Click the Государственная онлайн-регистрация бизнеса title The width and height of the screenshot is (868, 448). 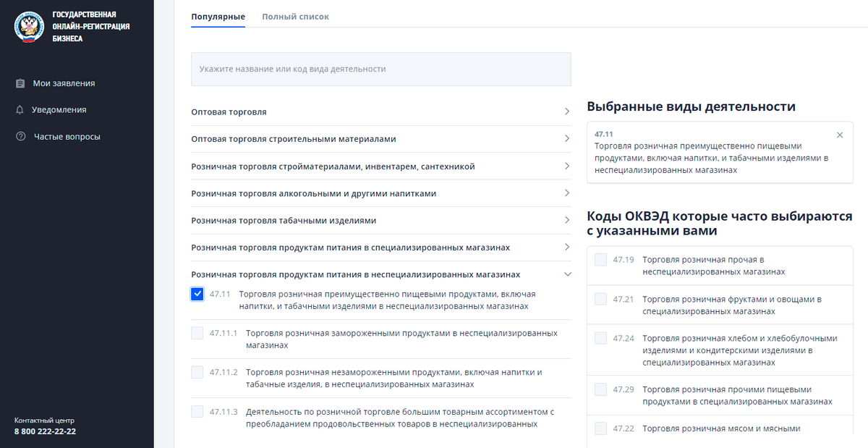91,27
